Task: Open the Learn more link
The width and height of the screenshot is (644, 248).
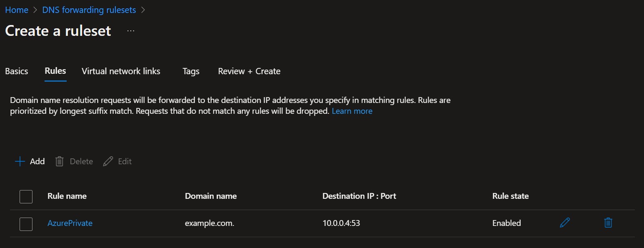Action: click(352, 111)
